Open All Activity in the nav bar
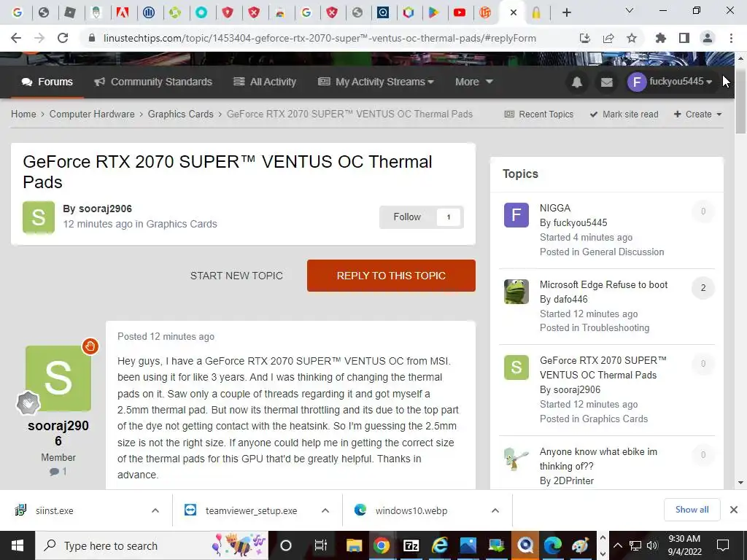Screen dimensions: 747x560 click(x=265, y=82)
